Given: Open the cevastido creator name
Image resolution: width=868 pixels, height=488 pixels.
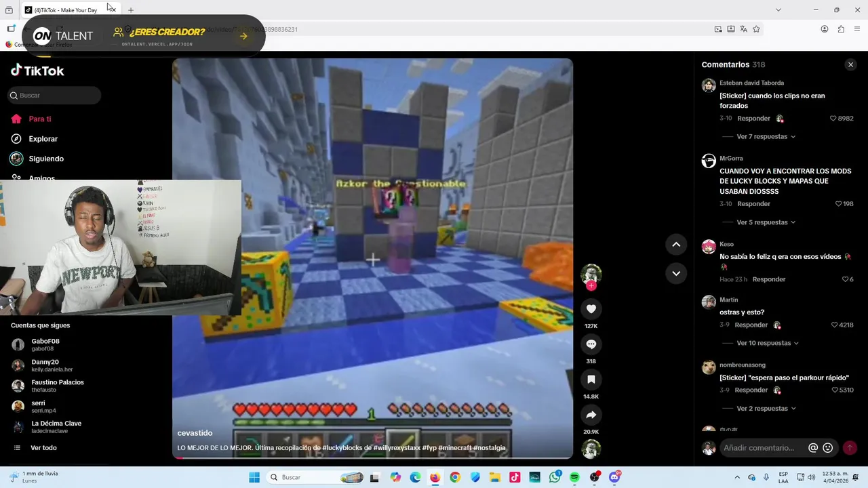Looking at the screenshot, I should tap(195, 433).
